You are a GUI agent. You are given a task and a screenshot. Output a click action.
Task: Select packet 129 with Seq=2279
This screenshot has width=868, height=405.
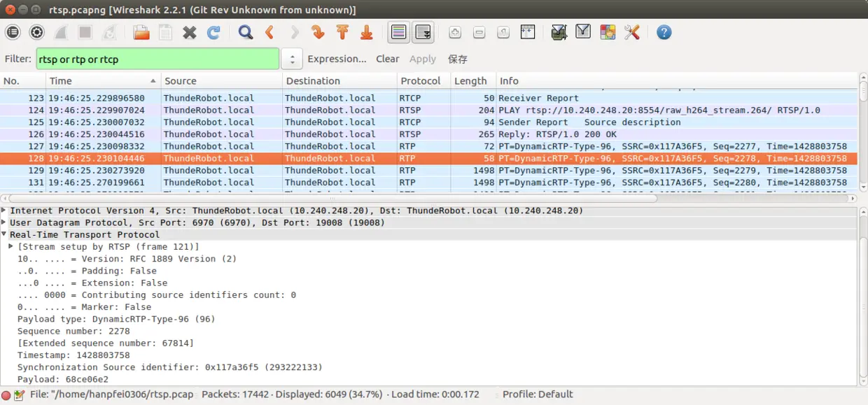pyautogui.click(x=428, y=170)
